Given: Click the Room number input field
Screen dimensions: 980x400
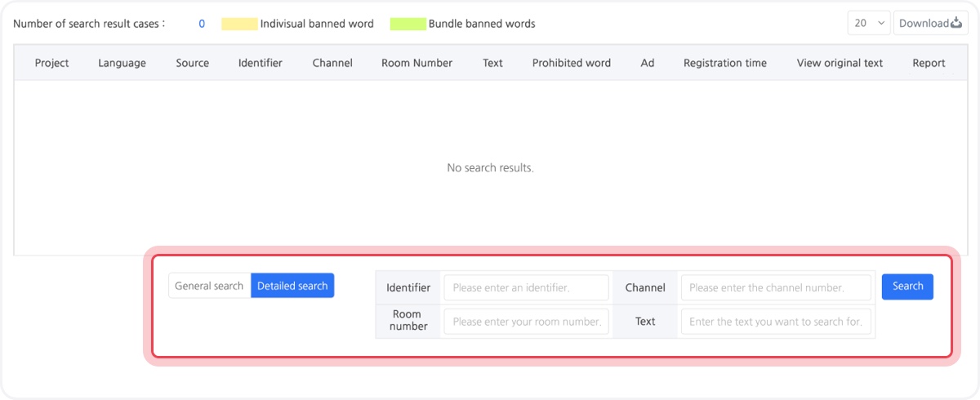Looking at the screenshot, I should click(527, 322).
